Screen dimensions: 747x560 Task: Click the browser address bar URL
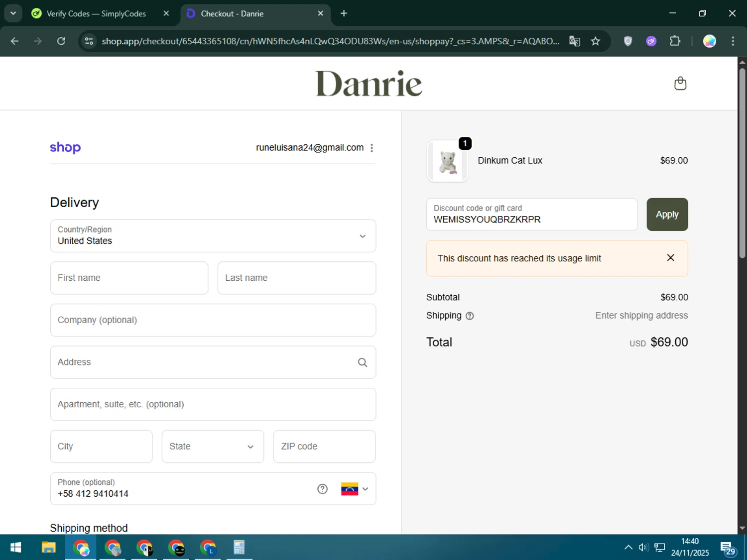(330, 41)
